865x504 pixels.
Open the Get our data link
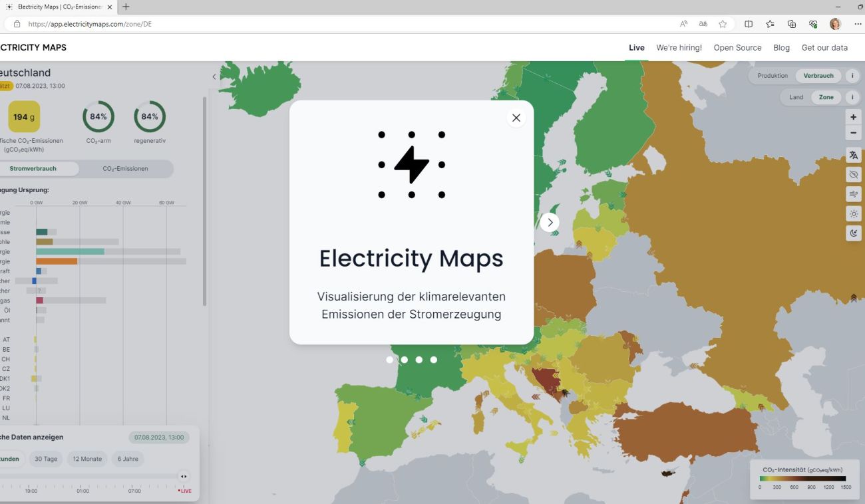[824, 48]
